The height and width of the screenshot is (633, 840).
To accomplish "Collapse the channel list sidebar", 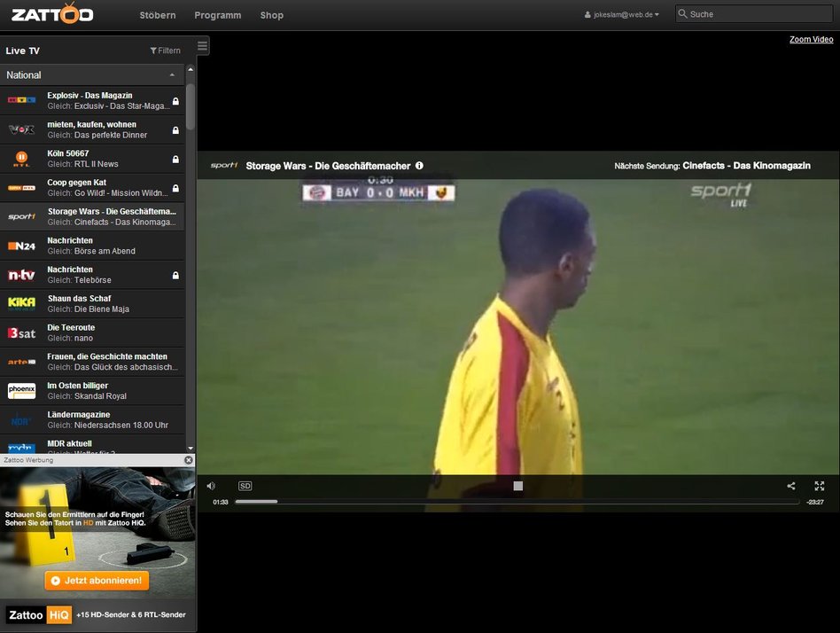I will click(x=203, y=46).
